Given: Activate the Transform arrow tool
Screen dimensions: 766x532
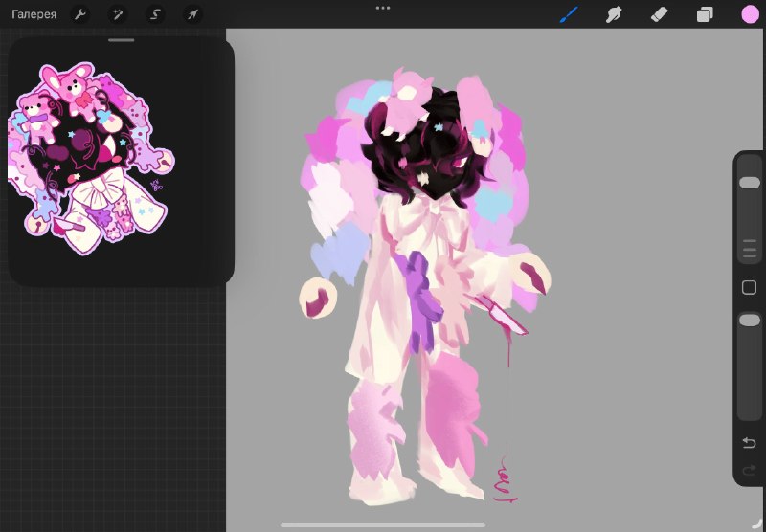Looking at the screenshot, I should pyautogui.click(x=192, y=14).
